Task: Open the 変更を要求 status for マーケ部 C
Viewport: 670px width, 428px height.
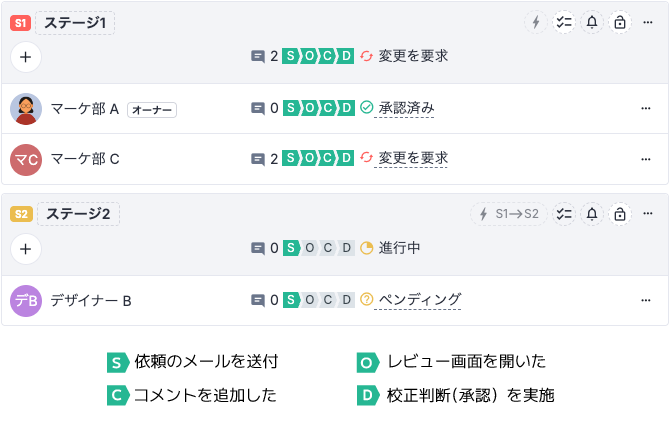Action: [x=411, y=158]
